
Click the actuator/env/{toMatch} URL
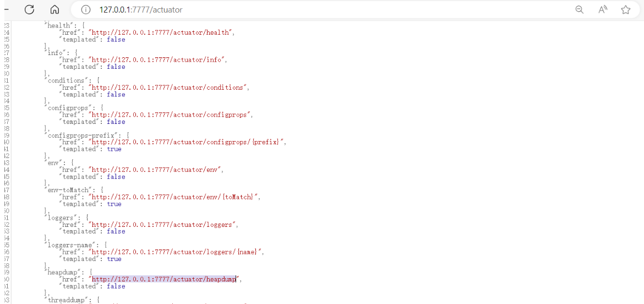173,197
